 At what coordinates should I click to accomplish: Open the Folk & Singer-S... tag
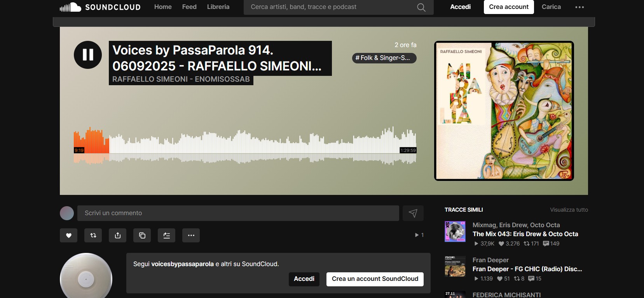(384, 58)
